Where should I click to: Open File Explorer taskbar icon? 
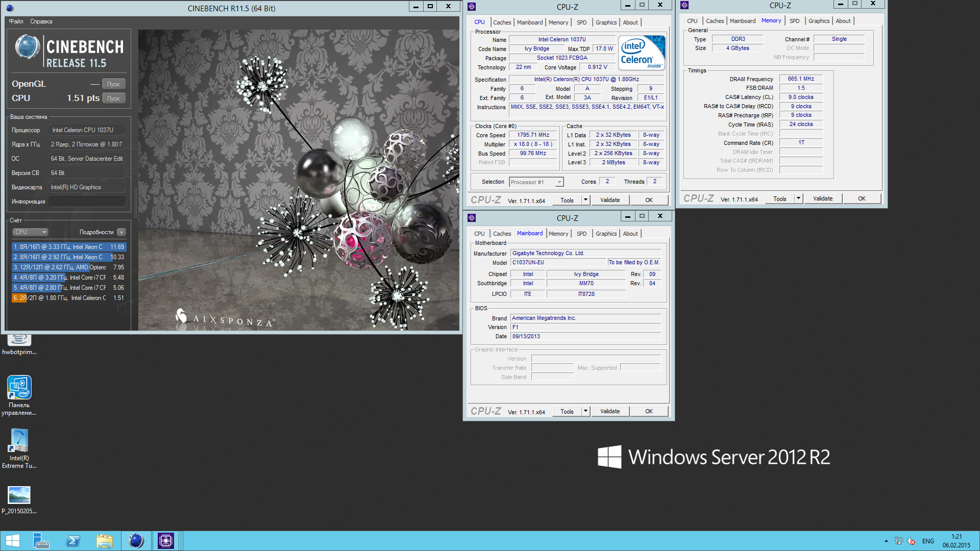tap(105, 541)
